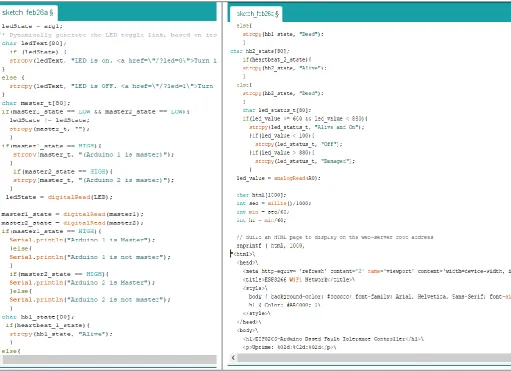
Task: Switch to the sketch_feb26c tab
Action: 256,14
